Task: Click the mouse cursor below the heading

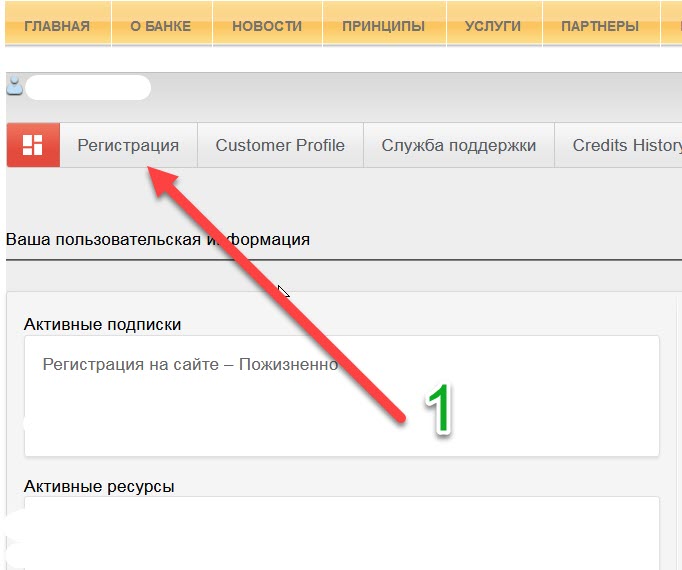Action: coord(282,290)
